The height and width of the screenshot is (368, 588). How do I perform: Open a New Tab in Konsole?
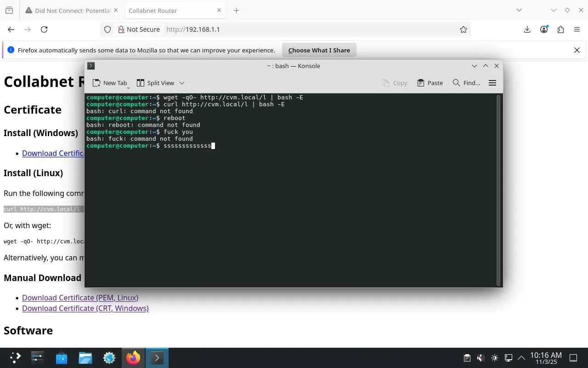(x=109, y=83)
